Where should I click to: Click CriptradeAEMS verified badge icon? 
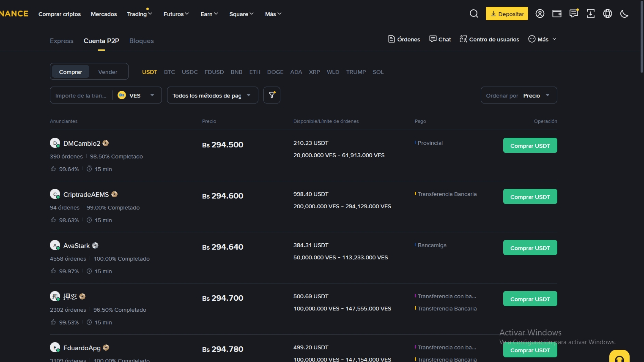pyautogui.click(x=114, y=194)
